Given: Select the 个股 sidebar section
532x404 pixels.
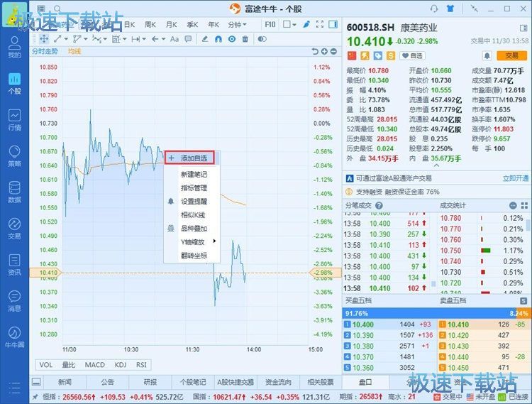Looking at the screenshot, I should pyautogui.click(x=14, y=84).
